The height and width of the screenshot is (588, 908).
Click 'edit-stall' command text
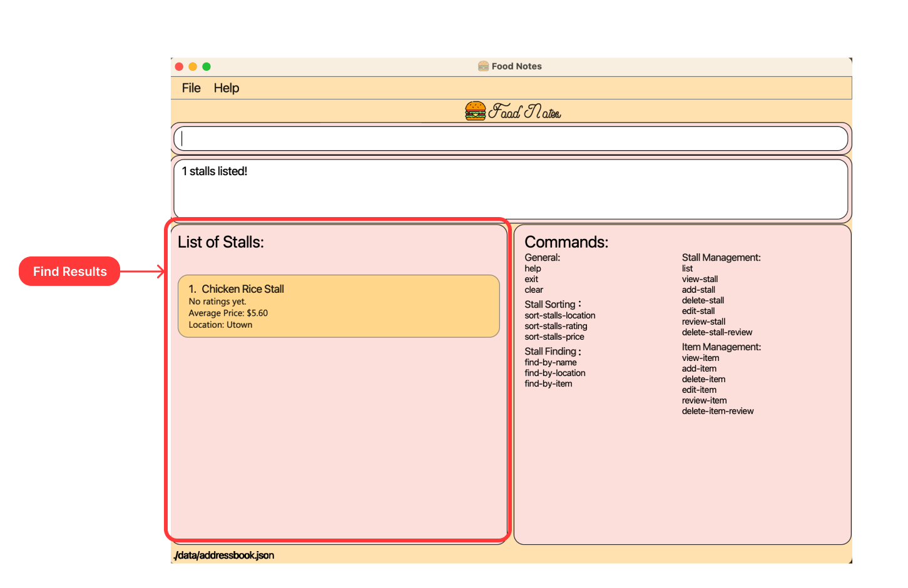pos(698,312)
